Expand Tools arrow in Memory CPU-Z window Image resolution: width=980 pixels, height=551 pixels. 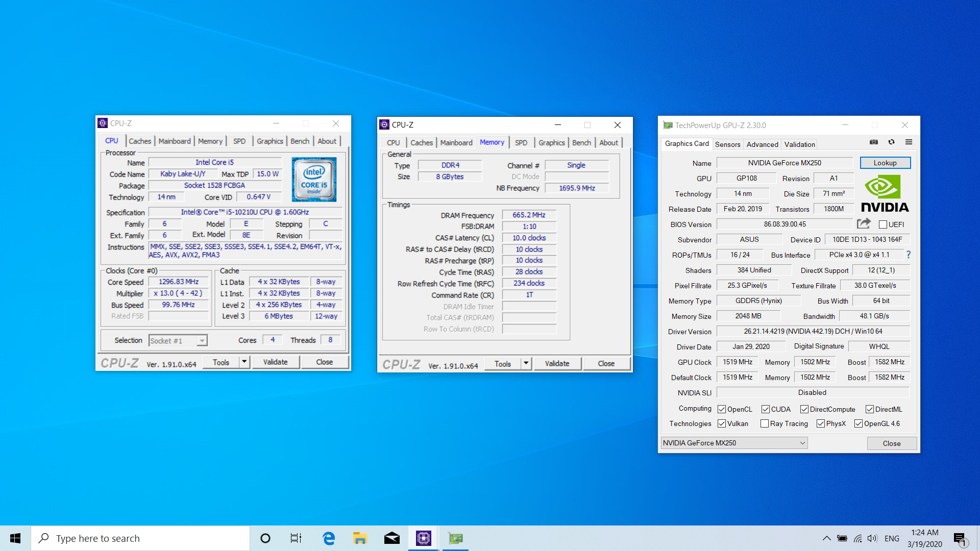(526, 363)
